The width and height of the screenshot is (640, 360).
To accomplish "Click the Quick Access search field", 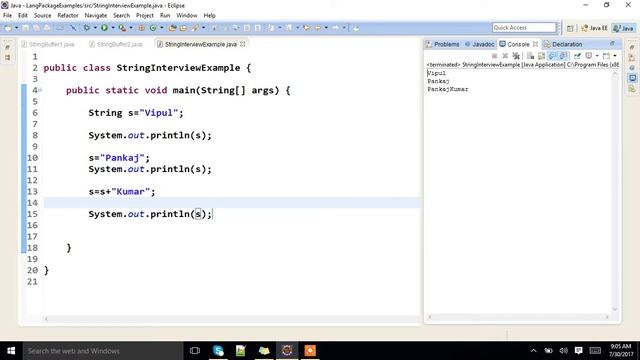I will [524, 27].
